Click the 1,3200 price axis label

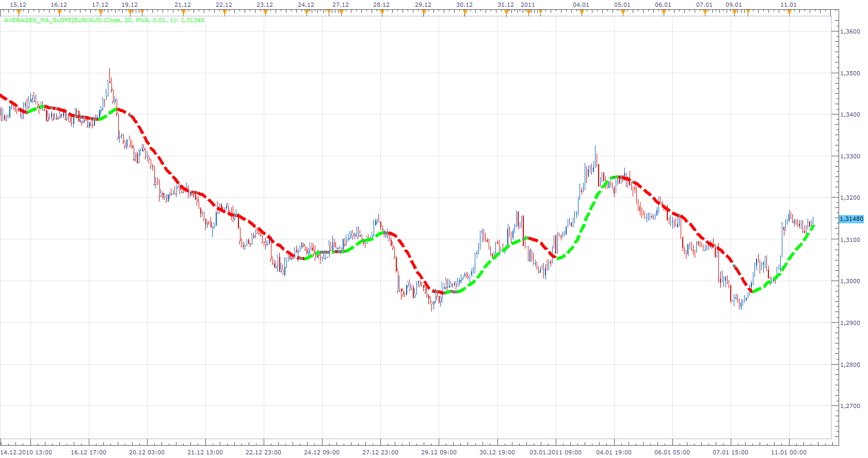850,198
